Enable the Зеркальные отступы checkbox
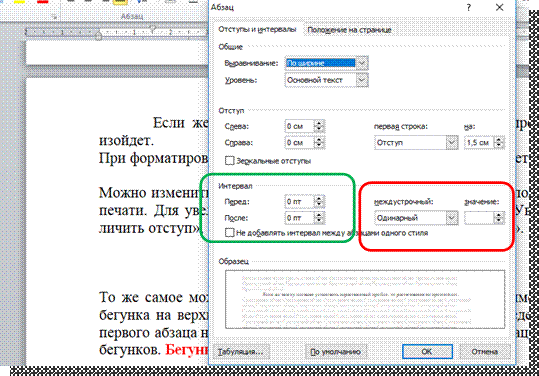The height and width of the screenshot is (376, 539). click(229, 161)
